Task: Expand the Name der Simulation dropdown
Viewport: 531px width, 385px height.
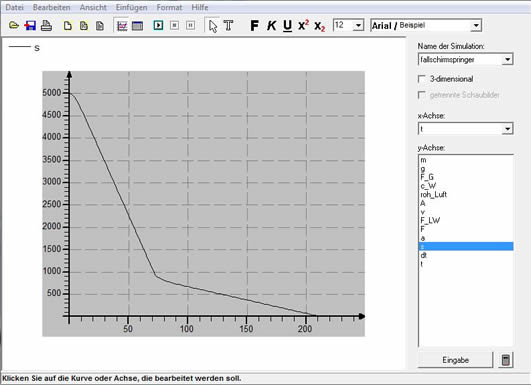Action: 507,60
